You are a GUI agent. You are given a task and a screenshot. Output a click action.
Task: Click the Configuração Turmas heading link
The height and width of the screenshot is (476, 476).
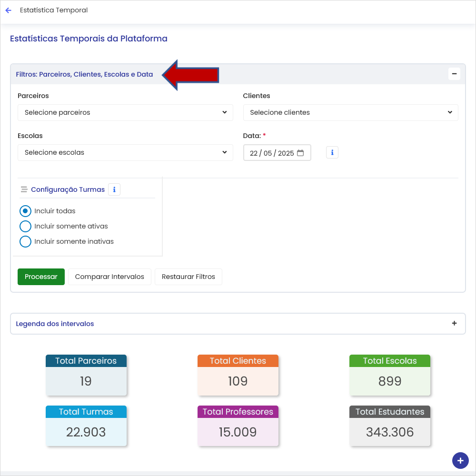tap(68, 189)
